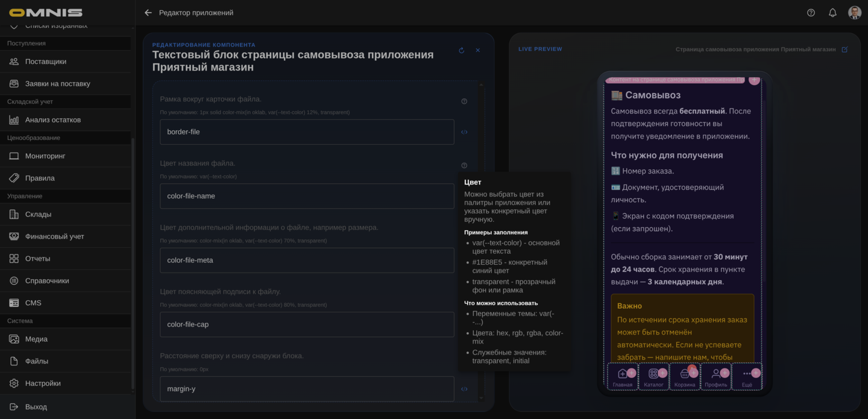Viewport: 868px width, 419px height.
Task: Go to Финансовый учет section
Action: click(54, 236)
